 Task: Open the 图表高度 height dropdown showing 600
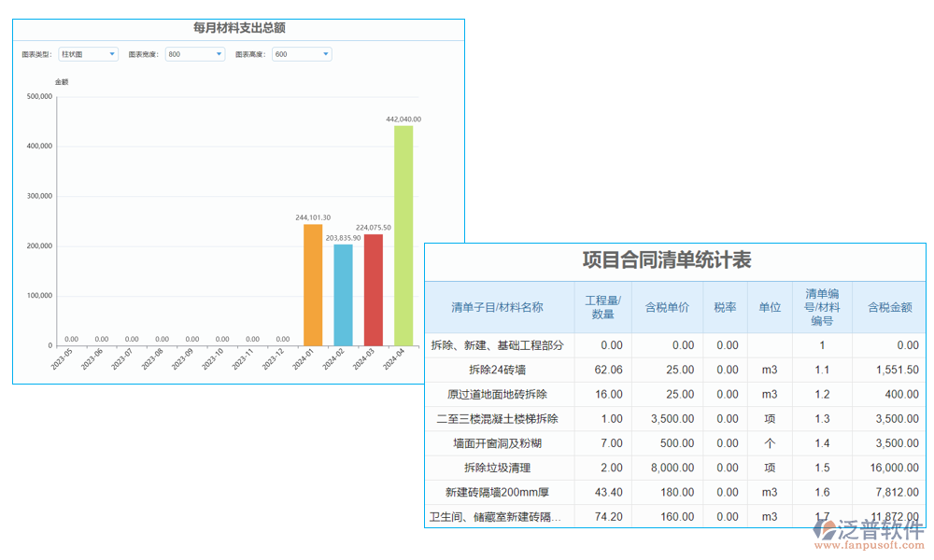(x=301, y=53)
